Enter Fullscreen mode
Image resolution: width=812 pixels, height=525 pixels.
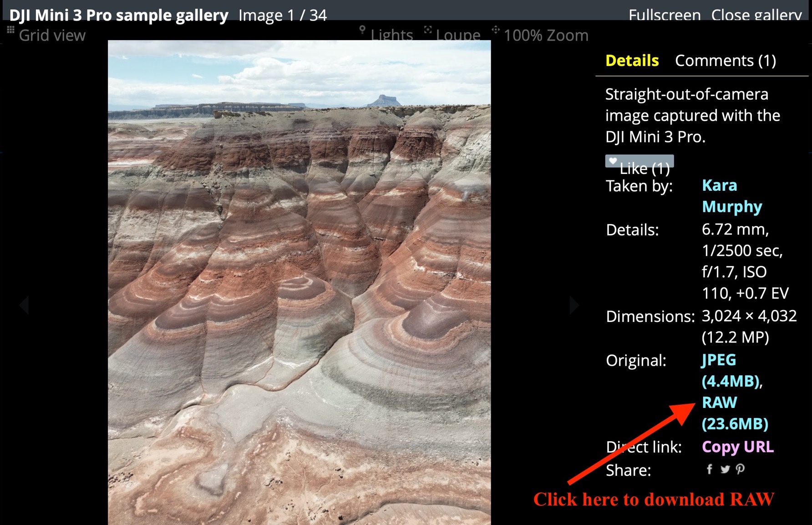(665, 15)
